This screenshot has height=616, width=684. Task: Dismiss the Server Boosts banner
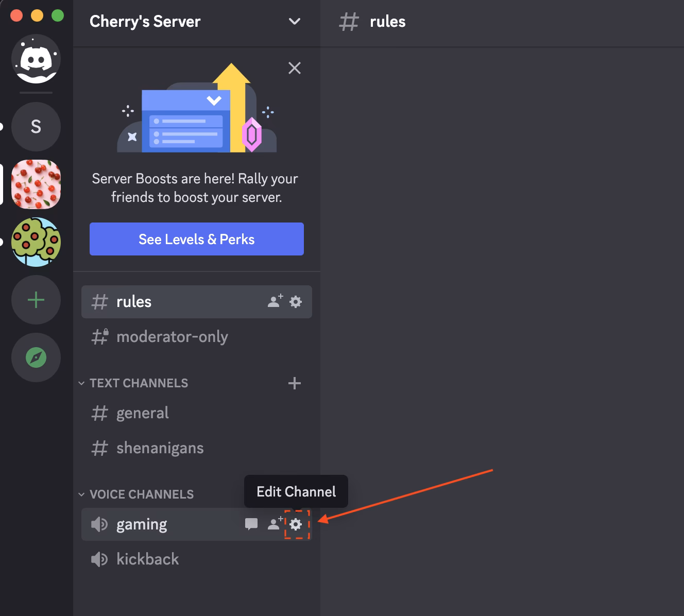295,68
